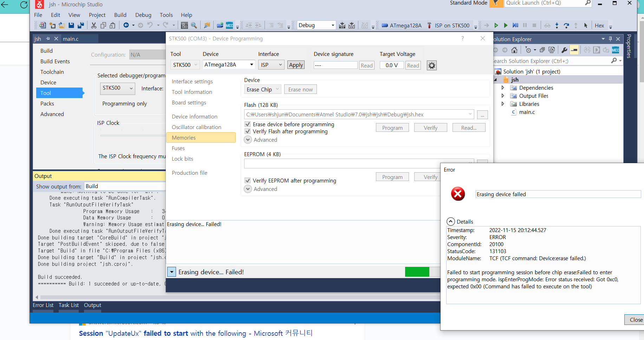
Task: Collapse the error Details expander
Action: pyautogui.click(x=451, y=222)
